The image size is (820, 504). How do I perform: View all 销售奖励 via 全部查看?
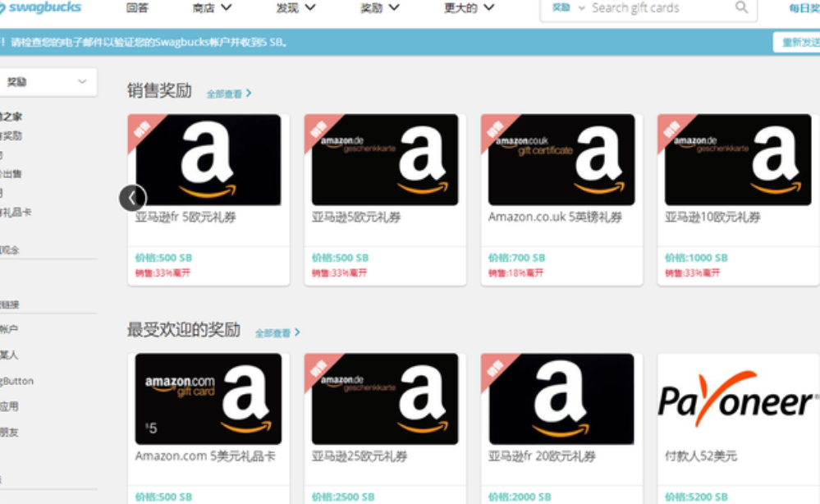229,94
